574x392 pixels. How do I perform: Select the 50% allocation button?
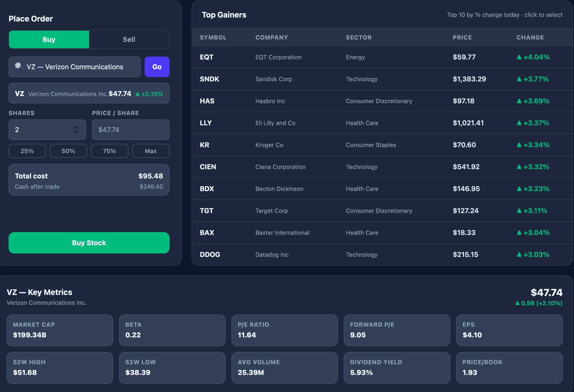click(68, 151)
